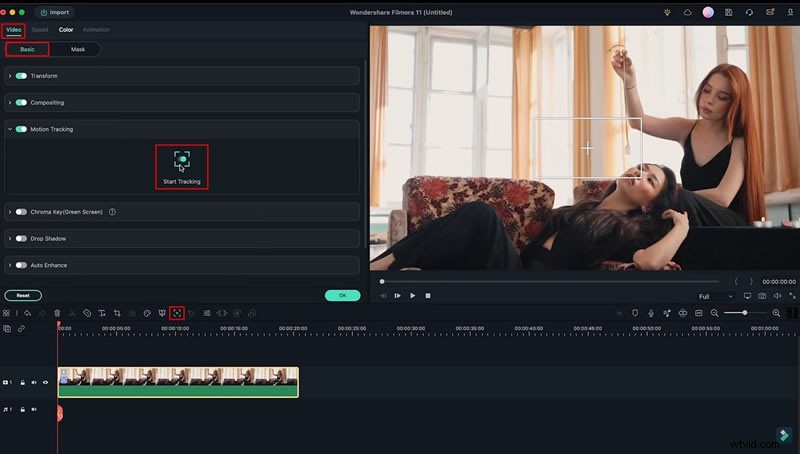Viewport: 800px width, 454px height.
Task: Hide video track 1 with eye icon
Action: [x=45, y=382]
